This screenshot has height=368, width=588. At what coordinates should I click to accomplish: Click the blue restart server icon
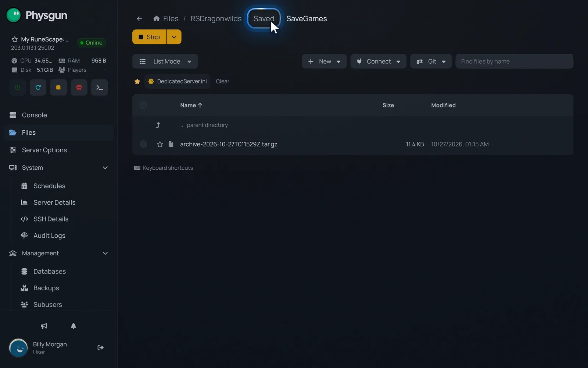click(x=38, y=88)
